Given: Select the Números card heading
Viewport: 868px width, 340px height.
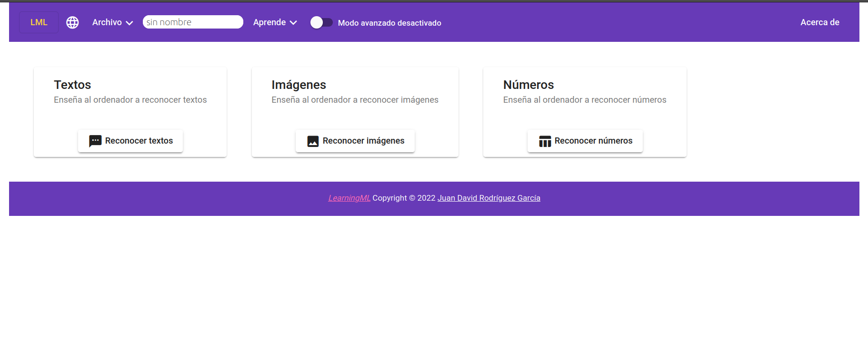Looking at the screenshot, I should tap(529, 85).
